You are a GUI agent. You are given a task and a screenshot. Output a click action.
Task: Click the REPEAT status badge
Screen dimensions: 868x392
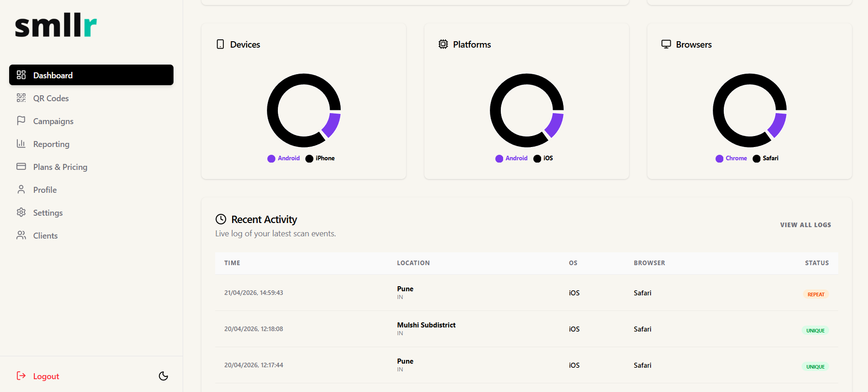pyautogui.click(x=816, y=294)
